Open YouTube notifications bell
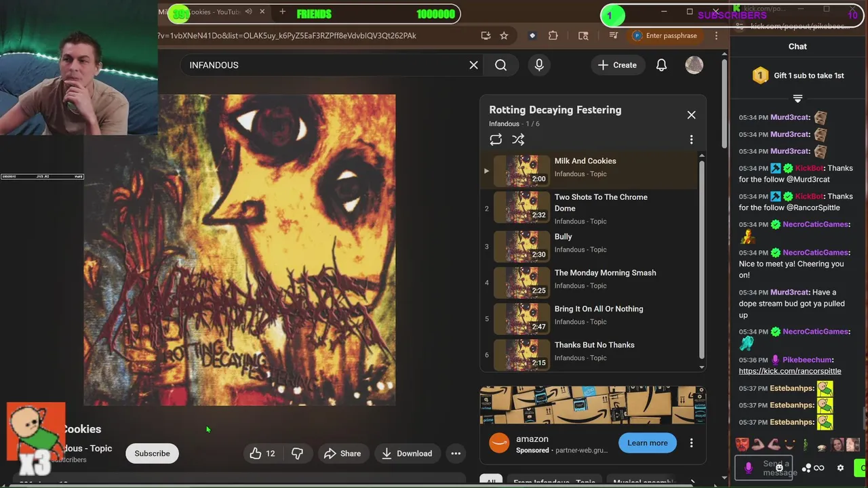The image size is (868, 488). coord(661,65)
